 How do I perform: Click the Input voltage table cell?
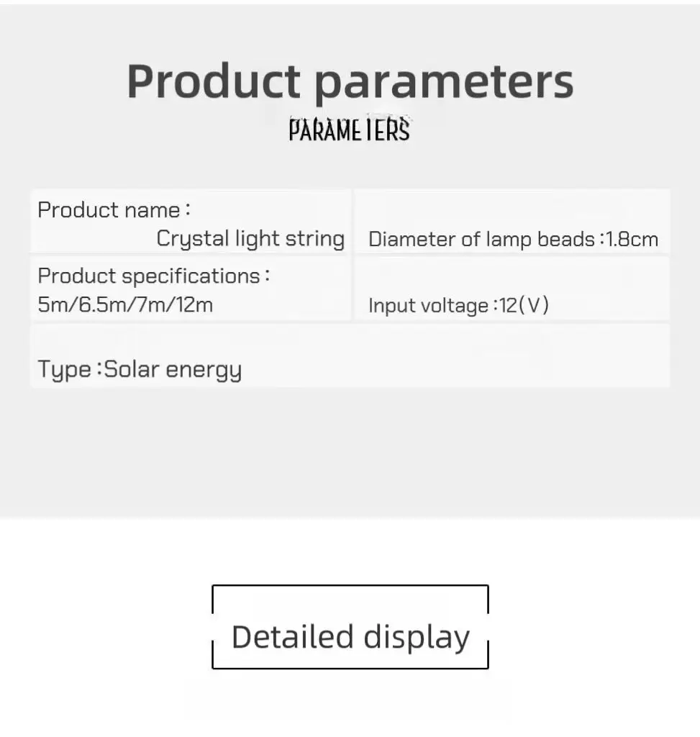click(x=512, y=289)
